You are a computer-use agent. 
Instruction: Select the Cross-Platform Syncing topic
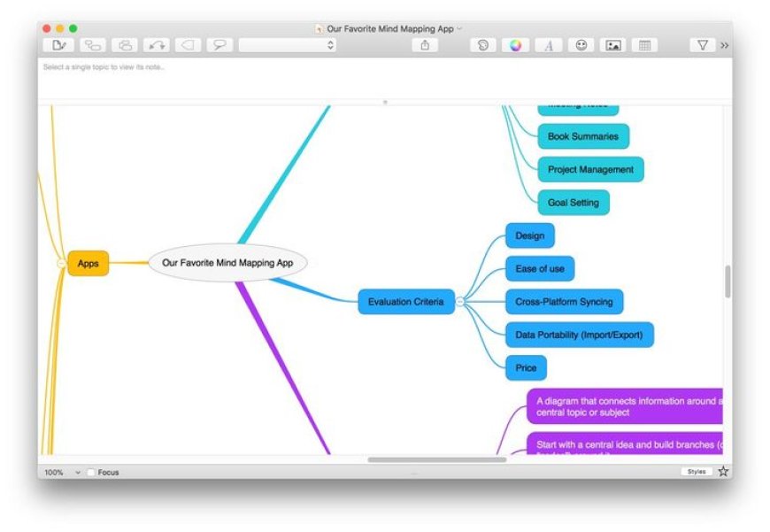coord(564,302)
